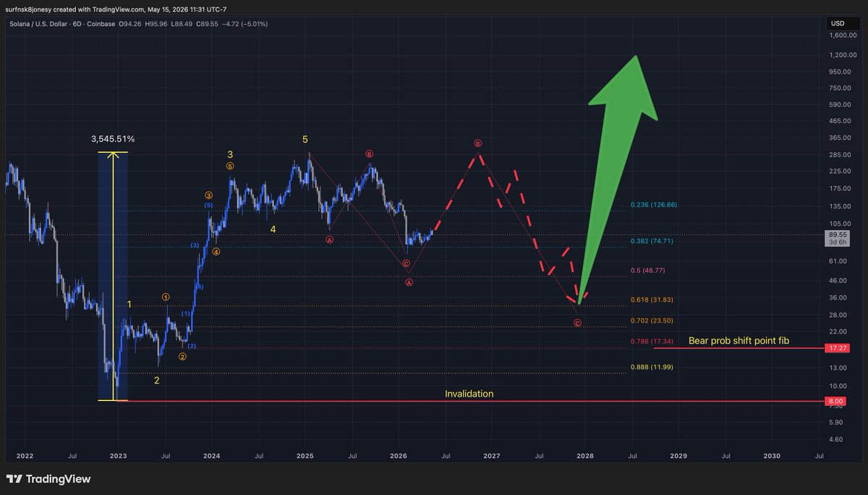The image size is (868, 495).
Task: Click the 0.888 (11.99) fib label
Action: click(652, 367)
